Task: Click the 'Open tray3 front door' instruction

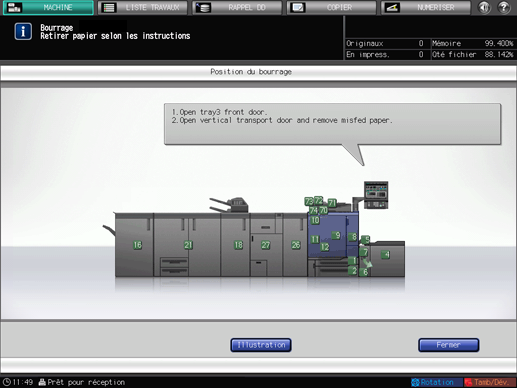Action: (219, 112)
